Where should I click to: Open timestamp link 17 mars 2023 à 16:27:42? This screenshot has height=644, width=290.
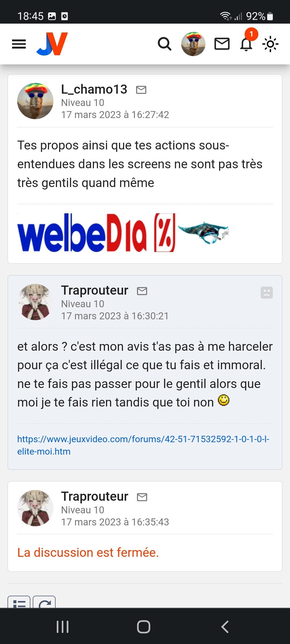pos(115,115)
